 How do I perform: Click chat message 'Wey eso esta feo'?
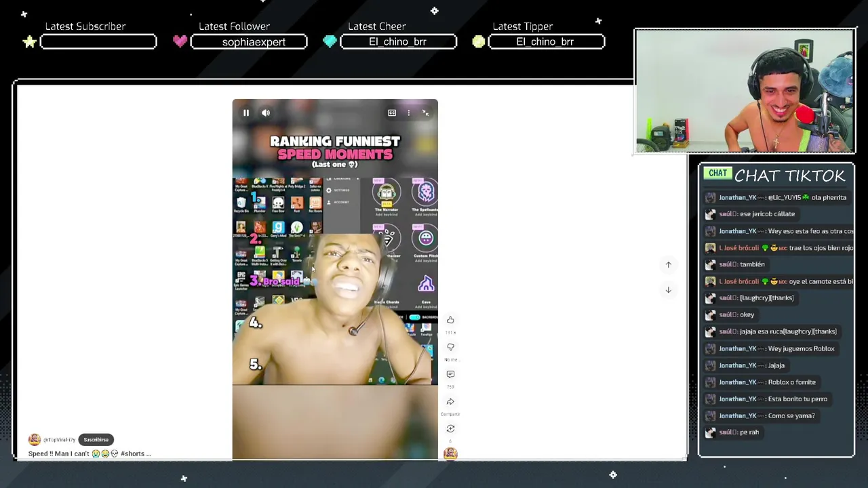810,231
